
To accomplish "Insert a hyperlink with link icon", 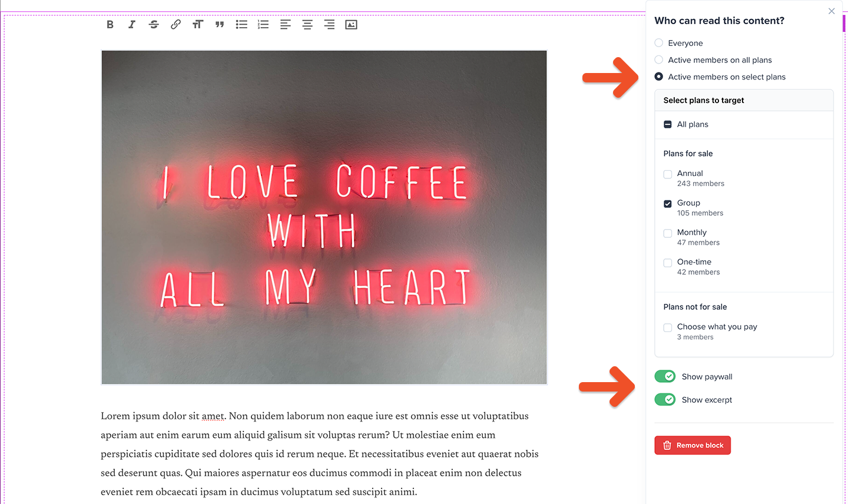I will tap(175, 25).
